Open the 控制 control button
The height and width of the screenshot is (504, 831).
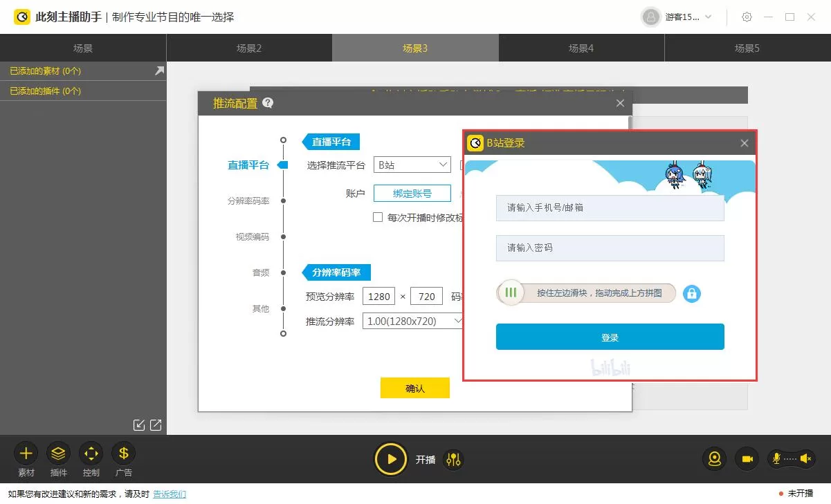tap(91, 454)
